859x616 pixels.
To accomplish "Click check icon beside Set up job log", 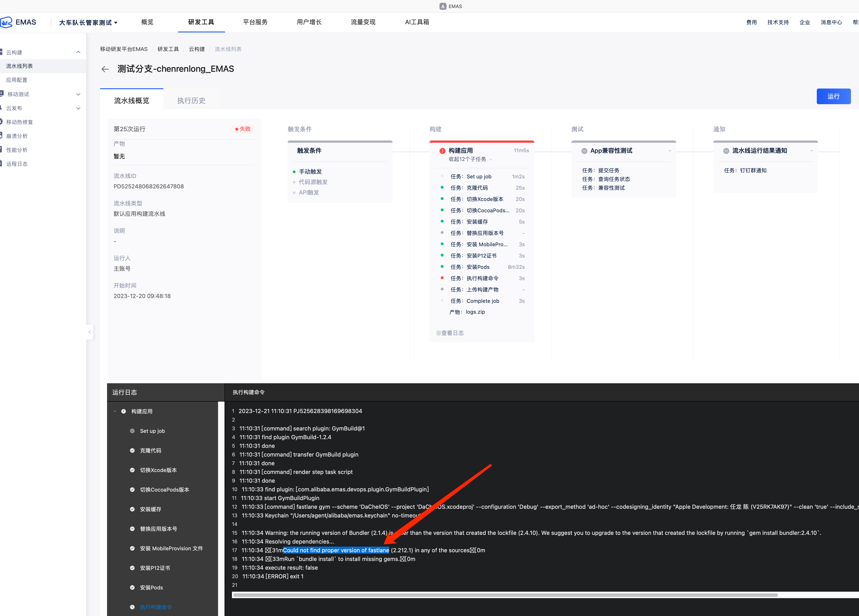I will click(132, 431).
